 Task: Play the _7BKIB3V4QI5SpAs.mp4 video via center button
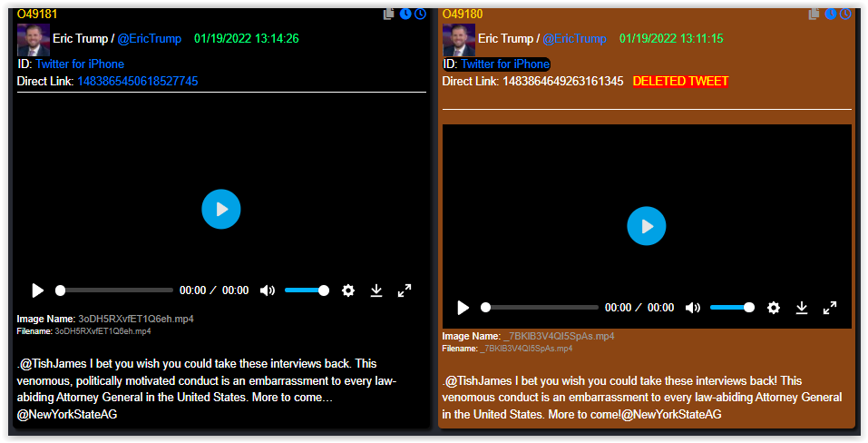(647, 226)
